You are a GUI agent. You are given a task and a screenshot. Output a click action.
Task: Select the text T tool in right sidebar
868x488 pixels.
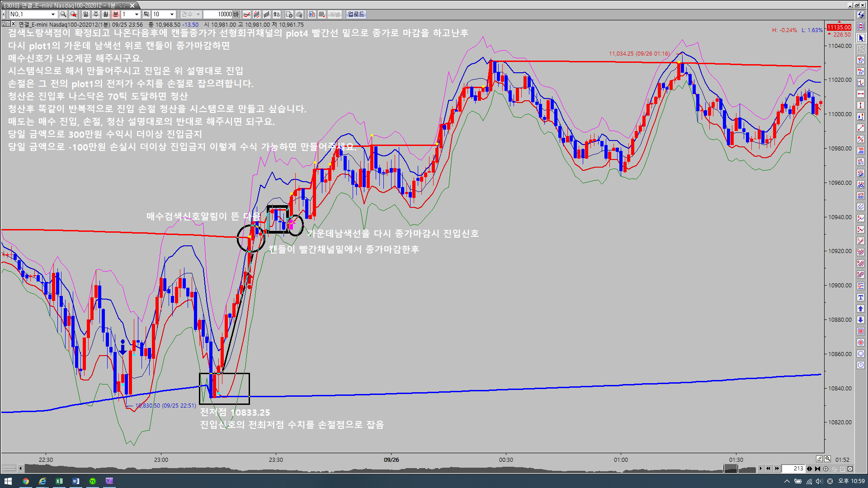861,297
